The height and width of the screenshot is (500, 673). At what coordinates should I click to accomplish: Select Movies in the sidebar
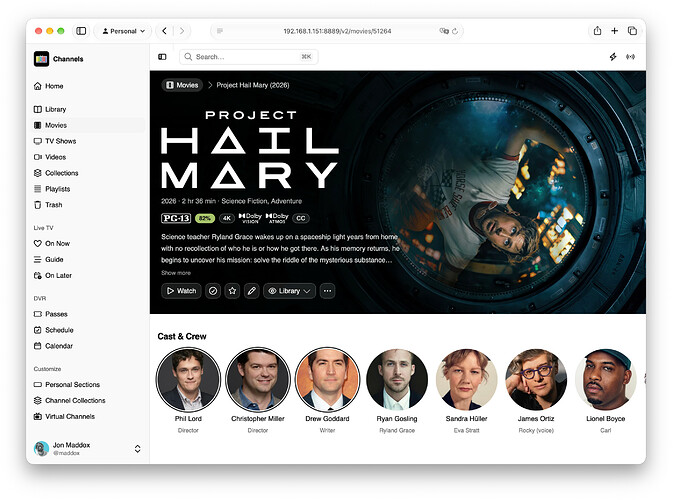point(88,125)
